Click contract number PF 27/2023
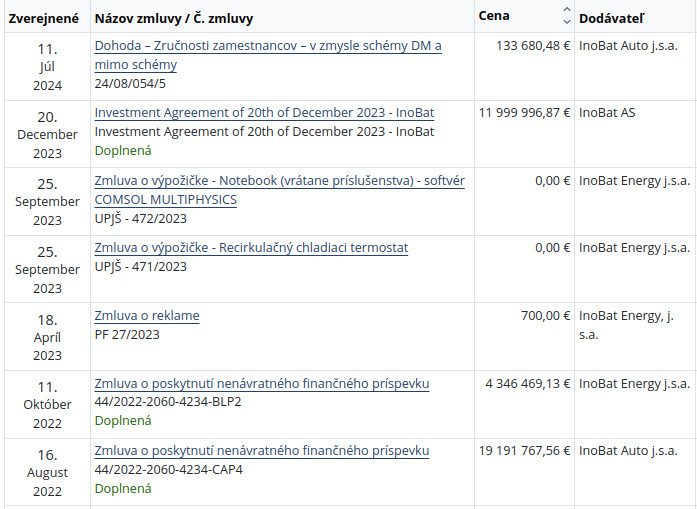 127,334
